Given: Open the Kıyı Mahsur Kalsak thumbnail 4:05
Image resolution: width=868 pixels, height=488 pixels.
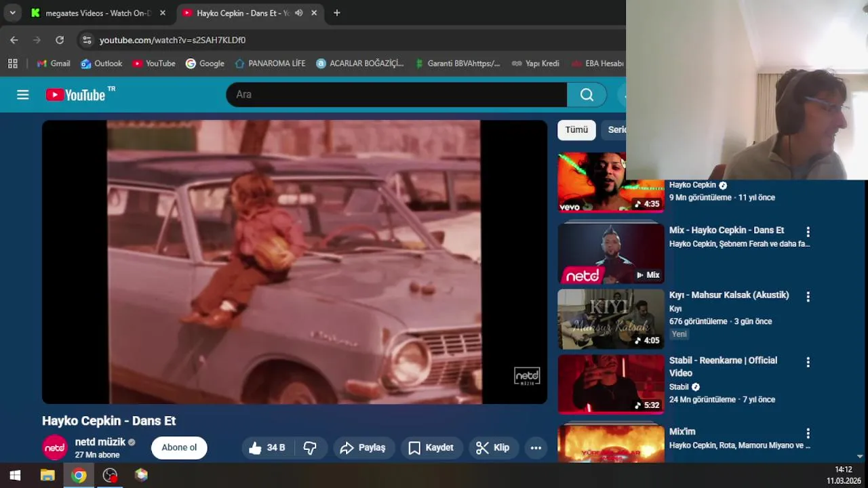Looking at the screenshot, I should (x=611, y=319).
